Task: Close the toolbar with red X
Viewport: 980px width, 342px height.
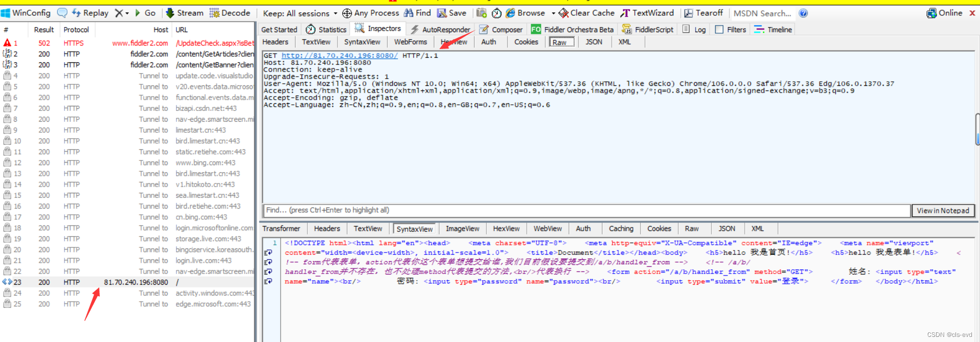Action: tap(972, 13)
